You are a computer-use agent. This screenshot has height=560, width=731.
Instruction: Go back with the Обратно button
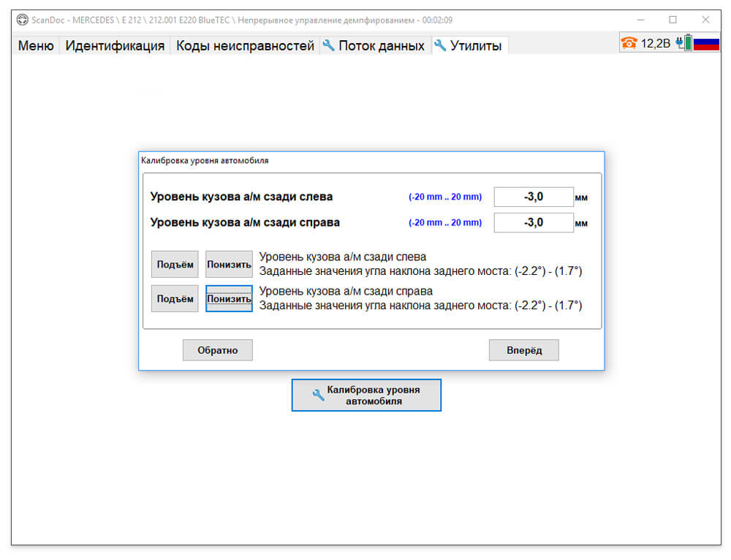[x=218, y=350]
